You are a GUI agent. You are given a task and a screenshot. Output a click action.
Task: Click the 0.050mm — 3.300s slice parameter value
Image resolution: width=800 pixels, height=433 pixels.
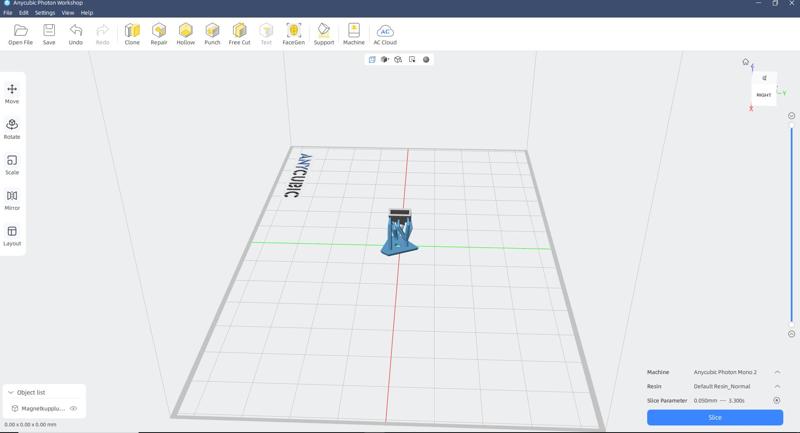719,401
